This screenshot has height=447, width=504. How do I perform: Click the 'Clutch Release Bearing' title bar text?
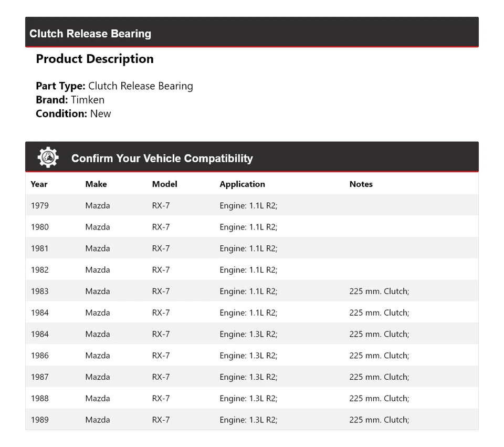pyautogui.click(x=90, y=34)
